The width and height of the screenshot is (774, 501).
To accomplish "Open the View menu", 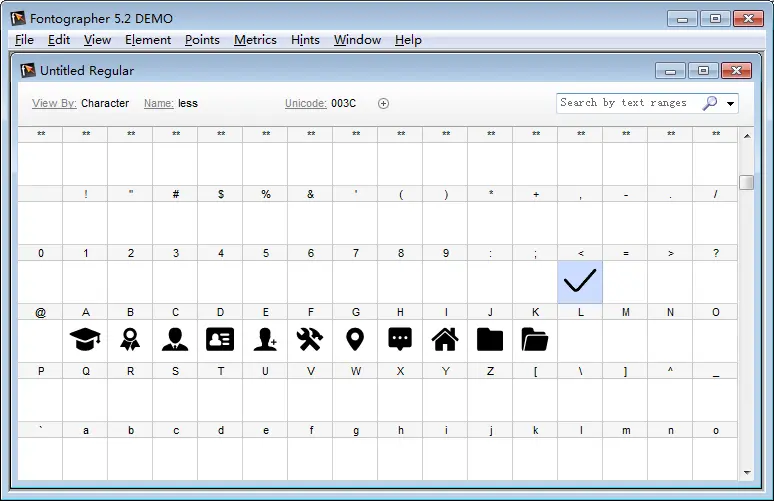I will (97, 40).
